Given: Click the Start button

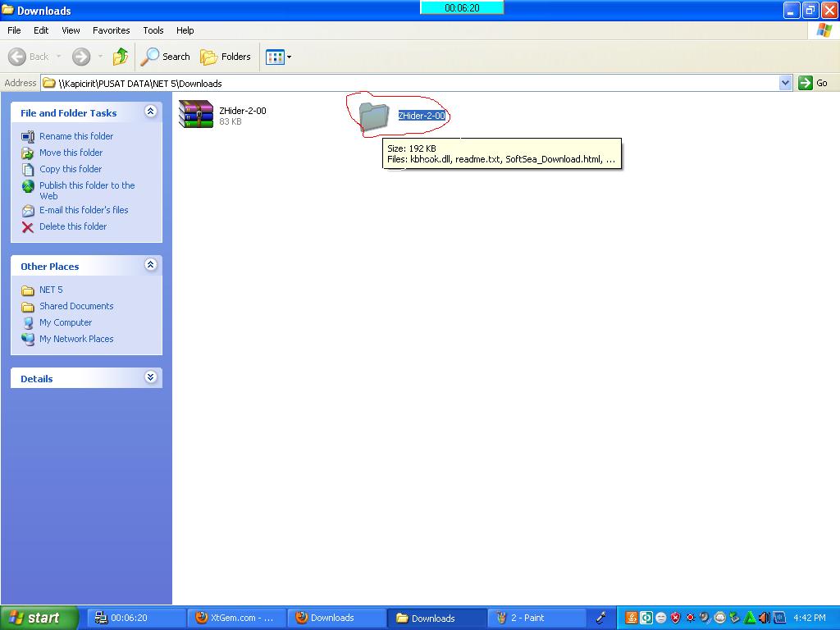Looking at the screenshot, I should (x=39, y=618).
